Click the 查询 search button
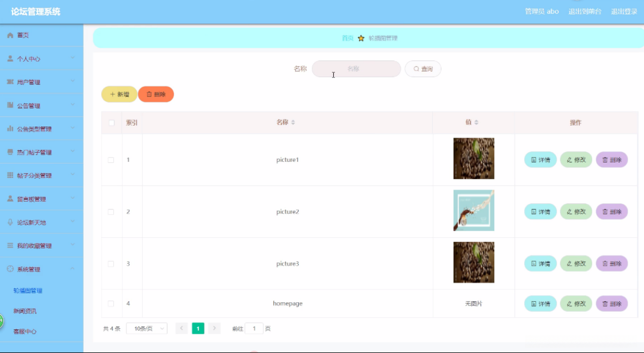Image resolution: width=644 pixels, height=353 pixels. [x=423, y=69]
